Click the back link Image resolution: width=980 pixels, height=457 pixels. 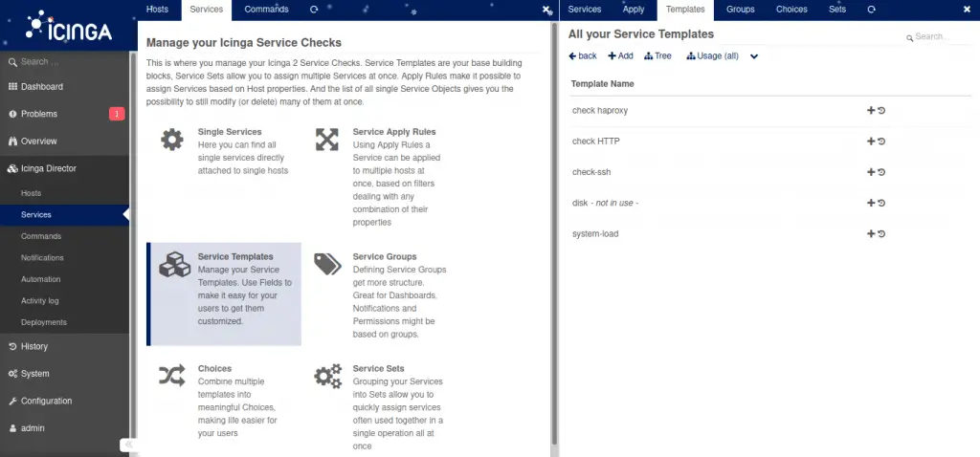coord(583,56)
